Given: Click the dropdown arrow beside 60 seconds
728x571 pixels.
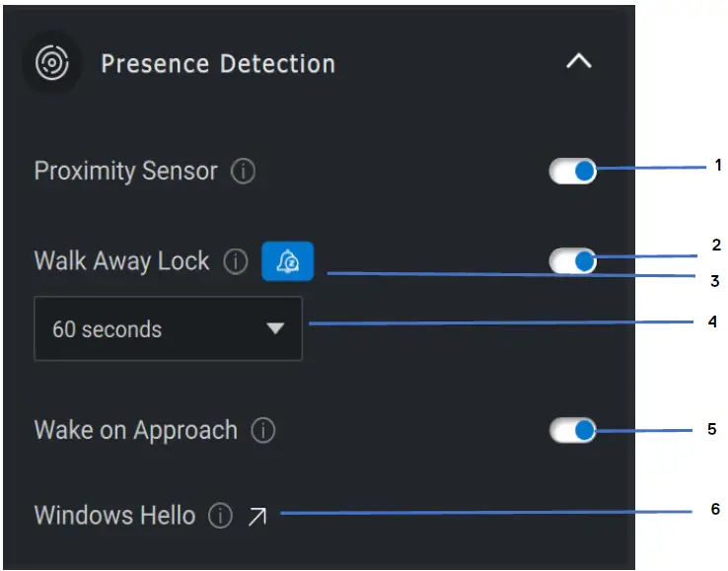Looking at the screenshot, I should coord(275,329).
